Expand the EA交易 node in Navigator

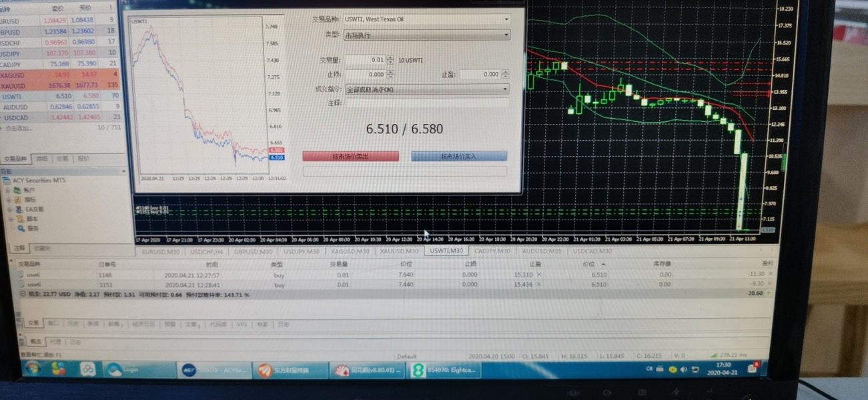pos(8,209)
